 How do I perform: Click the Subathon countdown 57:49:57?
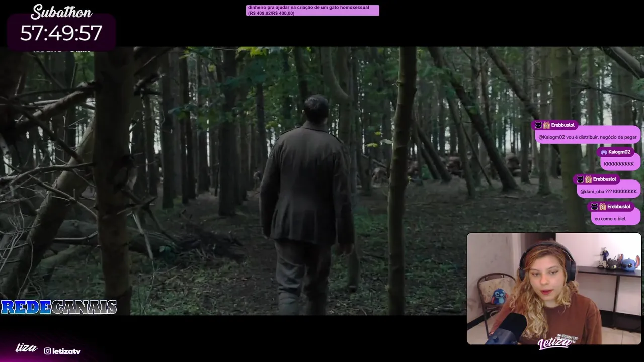[61, 33]
